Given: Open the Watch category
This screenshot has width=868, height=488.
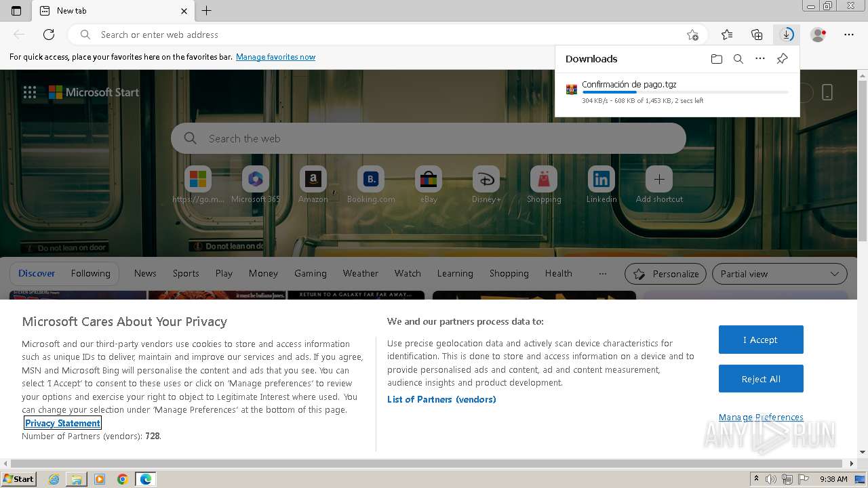Looking at the screenshot, I should 408,273.
